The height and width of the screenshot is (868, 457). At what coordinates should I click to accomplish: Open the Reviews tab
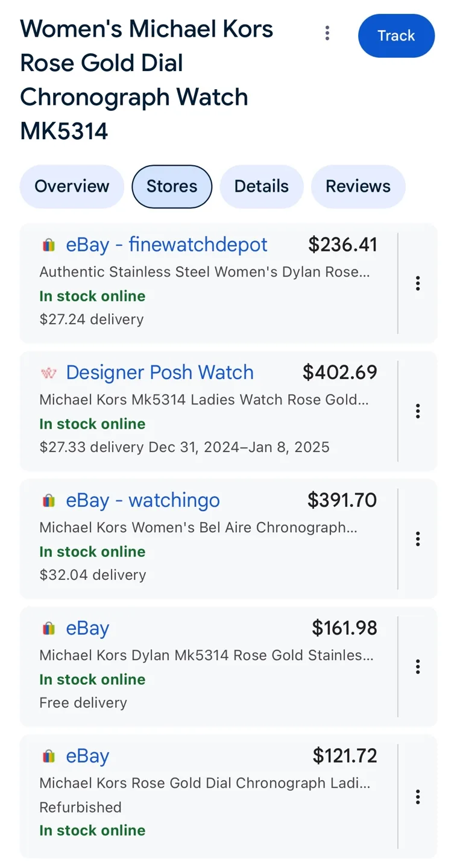point(358,186)
